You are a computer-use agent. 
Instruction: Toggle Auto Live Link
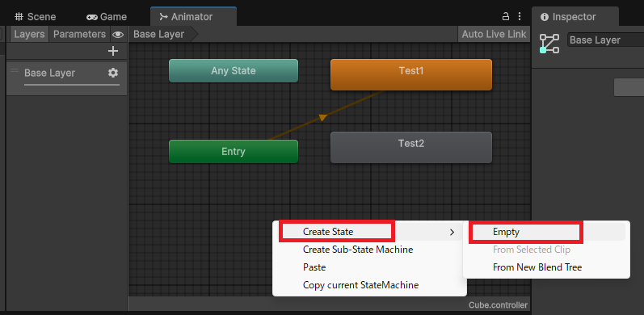[x=494, y=34]
